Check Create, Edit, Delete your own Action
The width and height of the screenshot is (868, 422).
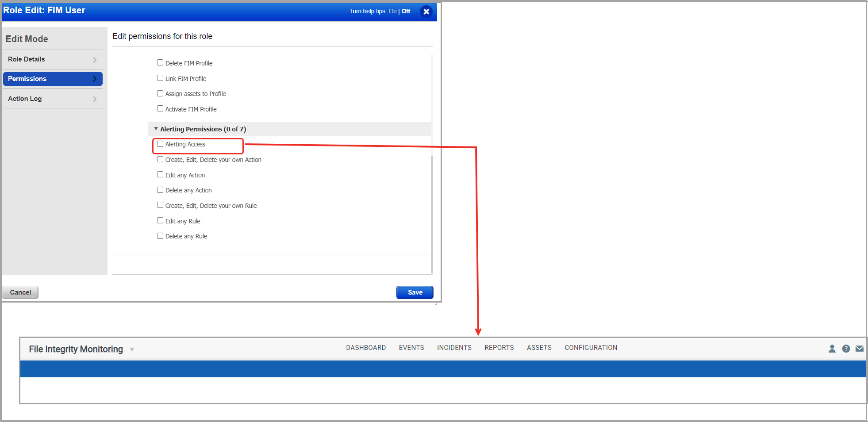click(160, 159)
